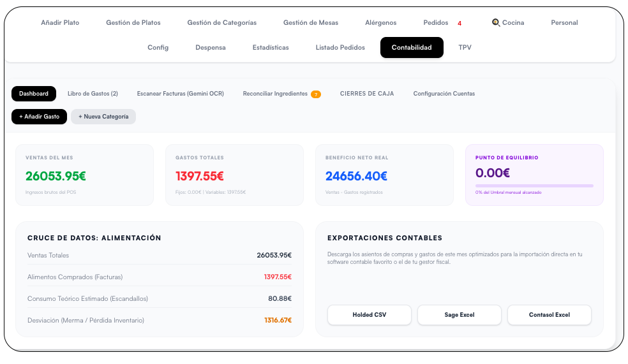Click the + Nueva Categoría button
This screenshot has width=628, height=364.
click(103, 117)
